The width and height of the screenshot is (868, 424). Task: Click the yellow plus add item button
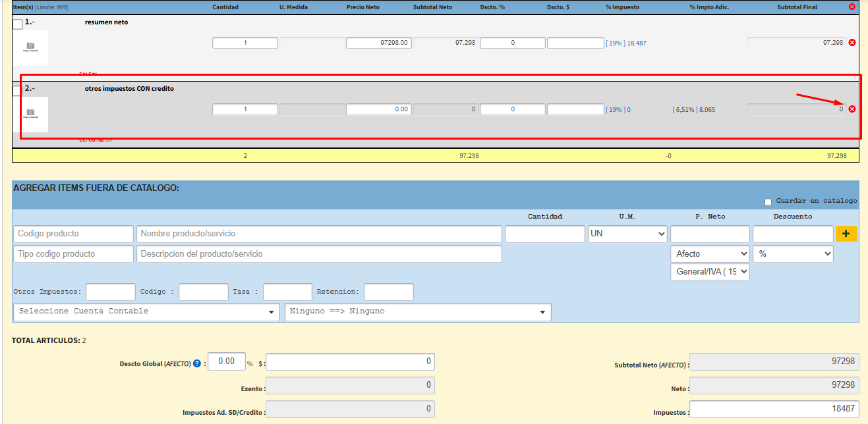(846, 234)
